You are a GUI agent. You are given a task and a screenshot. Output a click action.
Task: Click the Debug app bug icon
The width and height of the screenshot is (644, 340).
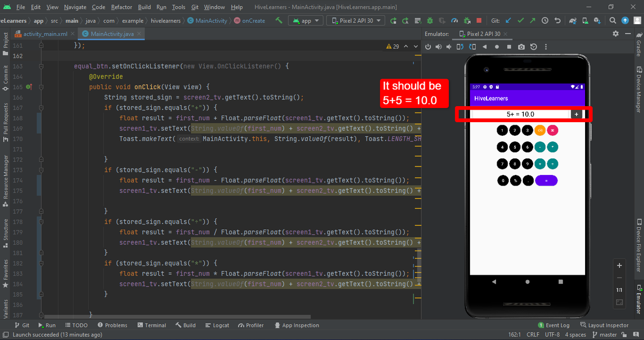click(430, 21)
